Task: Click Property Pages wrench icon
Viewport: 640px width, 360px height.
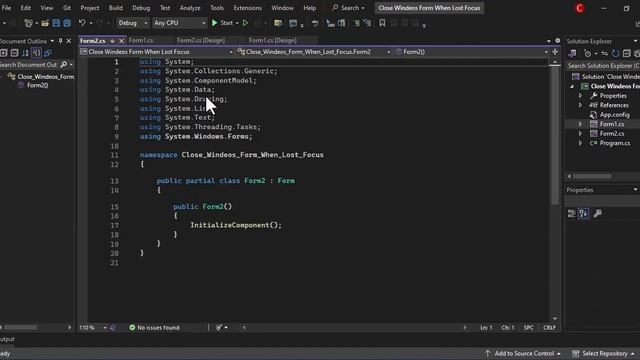Action: [598, 213]
